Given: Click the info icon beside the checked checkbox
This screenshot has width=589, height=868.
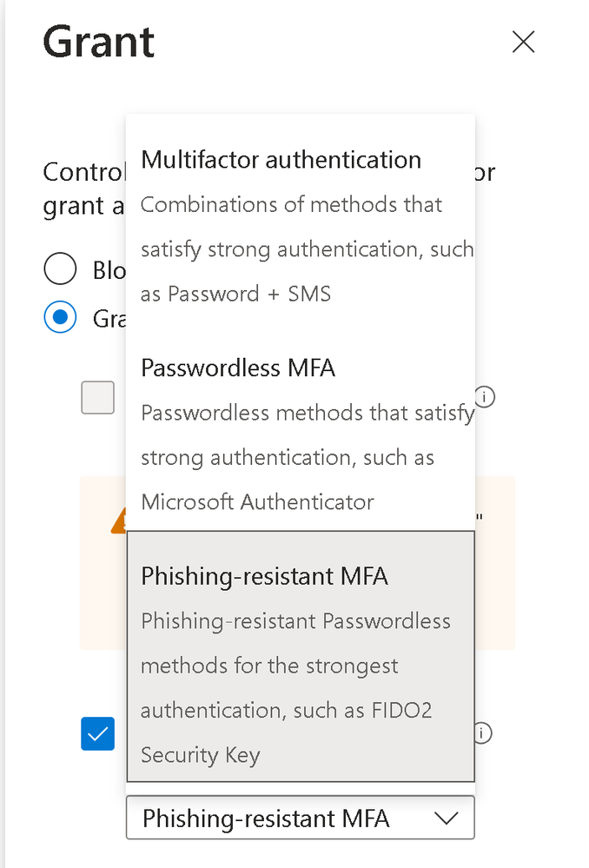Looking at the screenshot, I should (484, 733).
